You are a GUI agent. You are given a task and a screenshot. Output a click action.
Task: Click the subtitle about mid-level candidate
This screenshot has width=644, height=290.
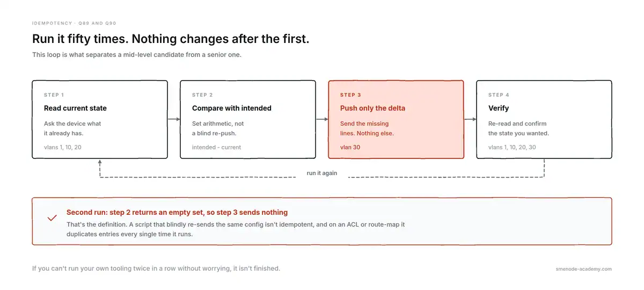point(137,55)
